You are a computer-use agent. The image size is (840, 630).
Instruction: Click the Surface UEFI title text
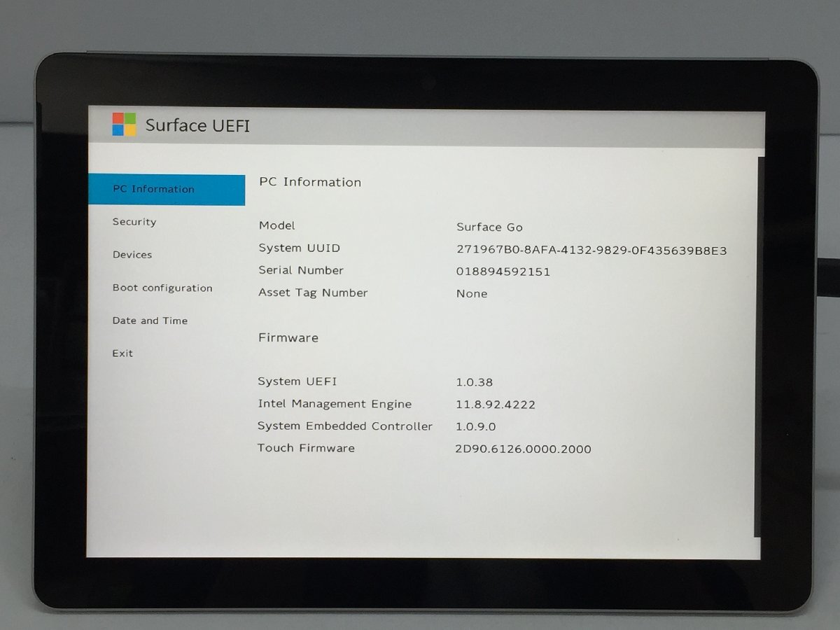[x=197, y=125]
